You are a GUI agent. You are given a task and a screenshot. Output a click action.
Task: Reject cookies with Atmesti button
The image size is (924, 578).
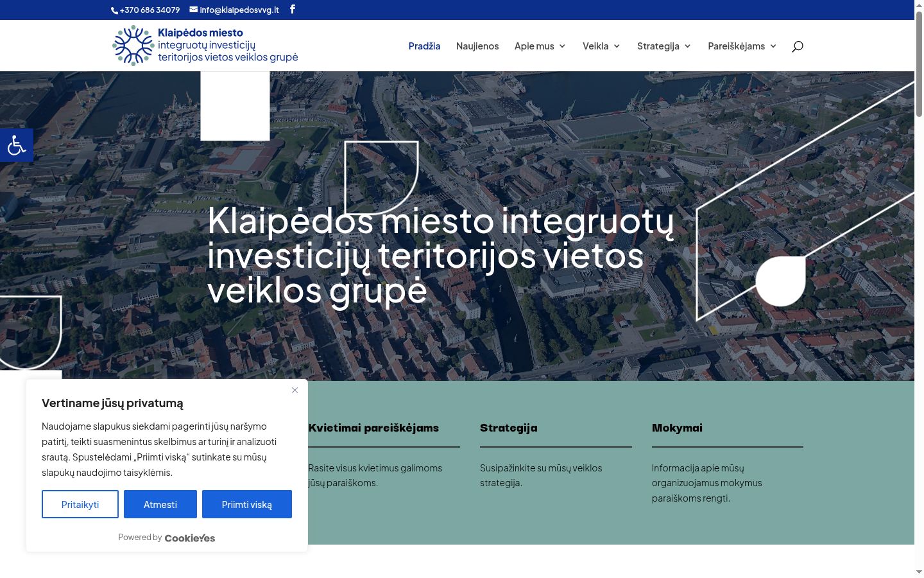(x=160, y=504)
